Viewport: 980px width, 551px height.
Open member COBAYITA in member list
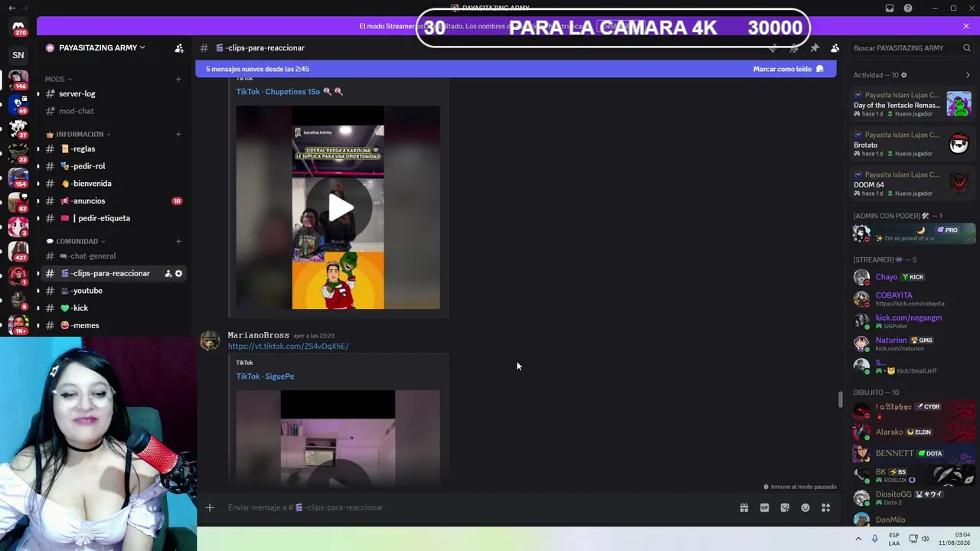click(913, 298)
